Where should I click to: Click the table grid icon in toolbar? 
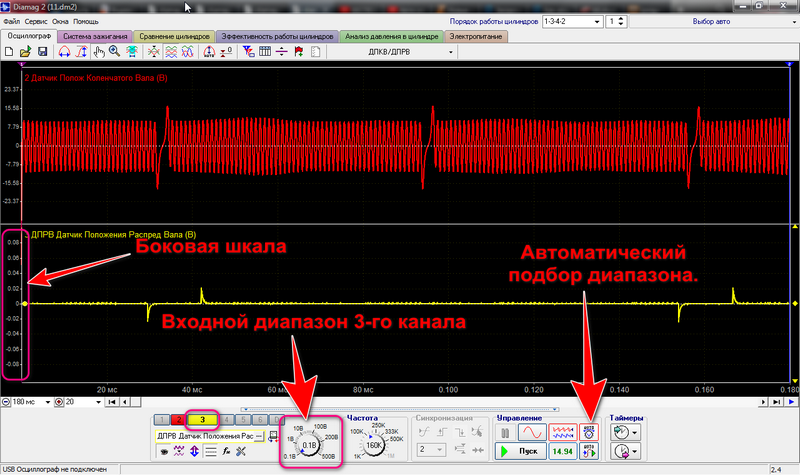(265, 52)
